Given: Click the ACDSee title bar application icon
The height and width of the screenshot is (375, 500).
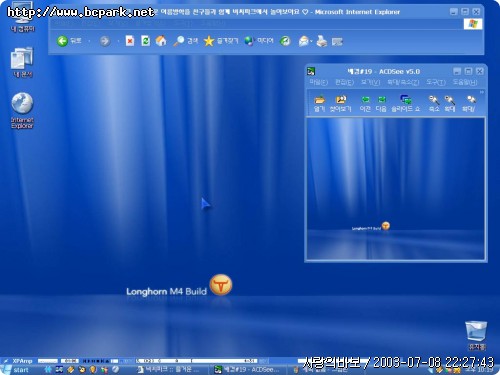Looking at the screenshot, I should (x=311, y=71).
